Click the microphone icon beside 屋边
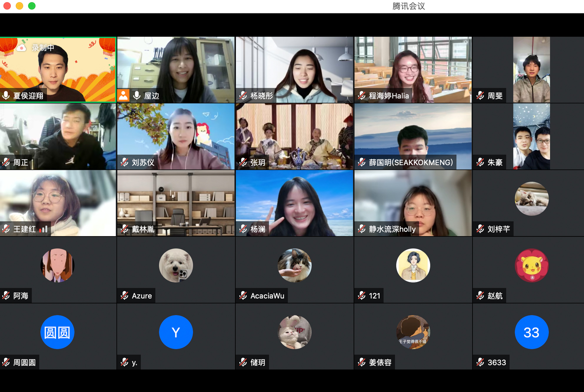The height and width of the screenshot is (392, 584). pos(137,96)
